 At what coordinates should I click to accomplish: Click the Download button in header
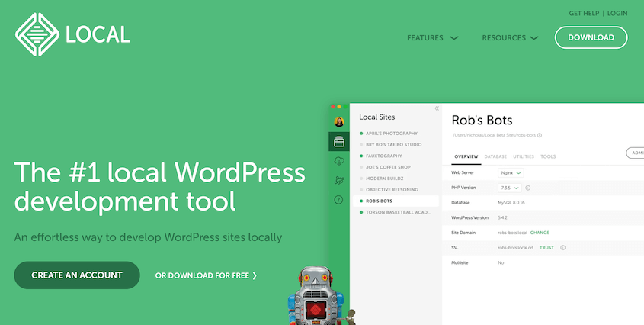(591, 37)
